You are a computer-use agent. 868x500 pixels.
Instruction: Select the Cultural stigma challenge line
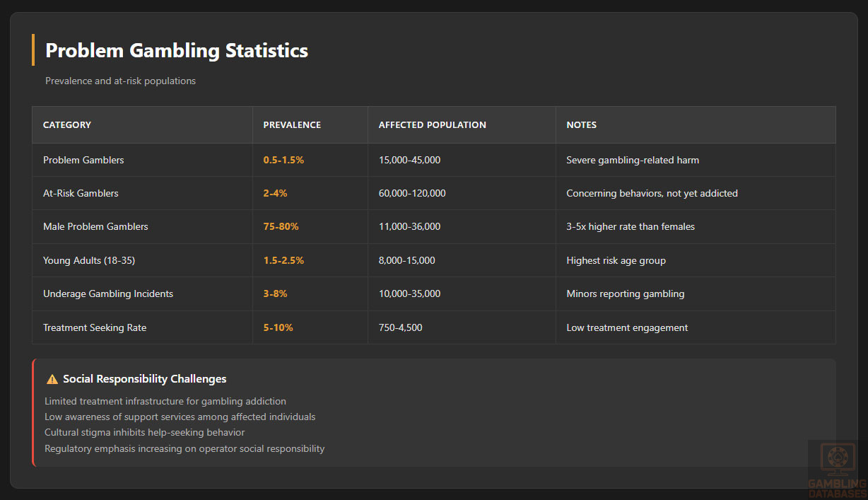click(144, 432)
